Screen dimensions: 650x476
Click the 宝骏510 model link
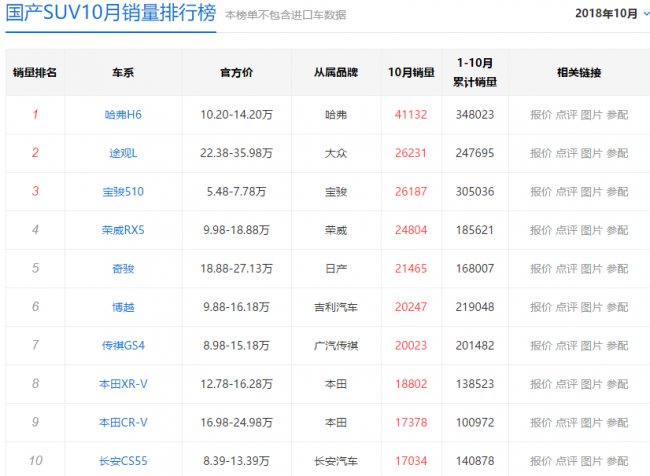(123, 191)
